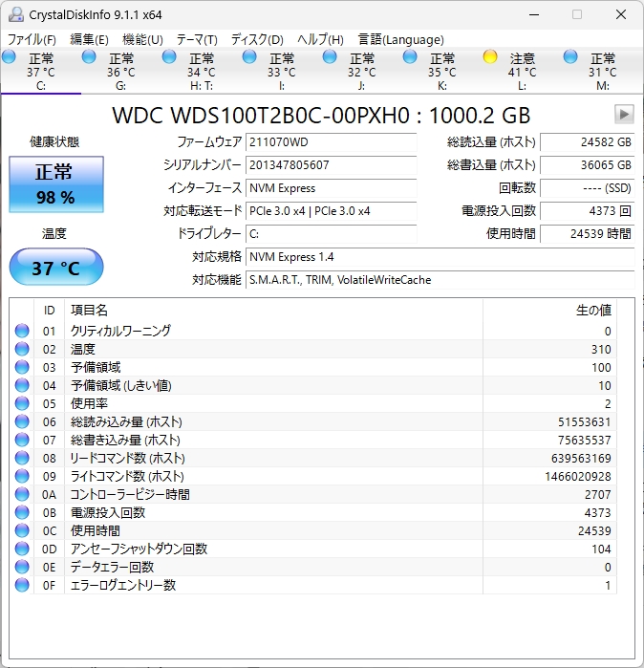Click transfer mode field PCIe 3.0 x4

tap(331, 211)
